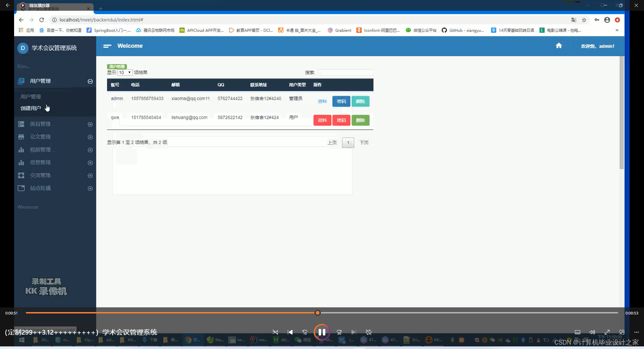Expand the 论文管理 menu
Screen dimensions: 644x349
pyautogui.click(x=90, y=137)
